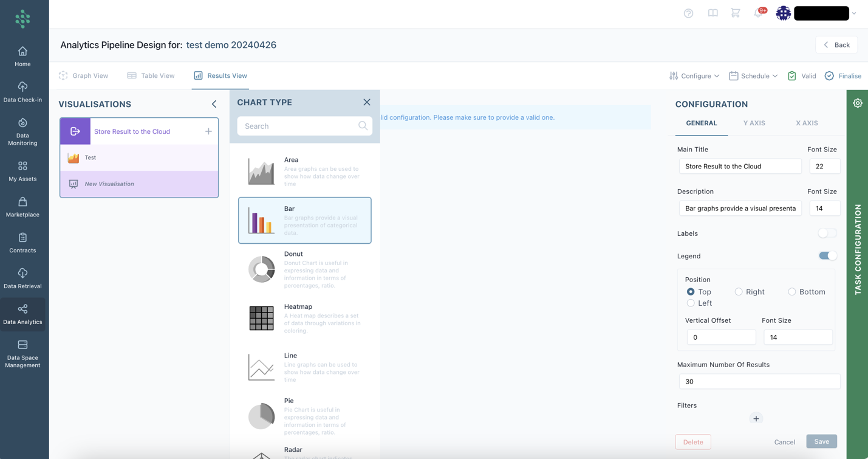The image size is (868, 459).
Task: Click the notifications bell icon
Action: (x=758, y=13)
